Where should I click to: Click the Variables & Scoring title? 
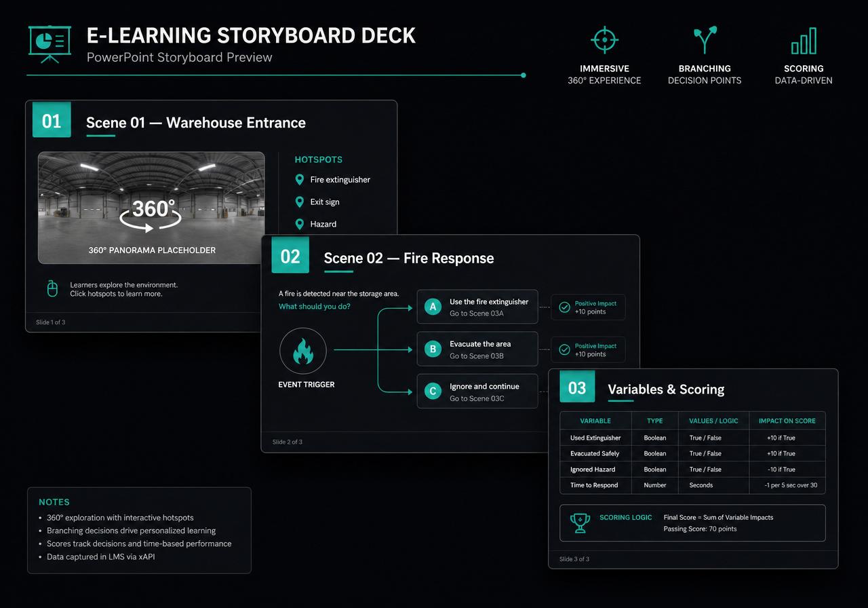(666, 389)
